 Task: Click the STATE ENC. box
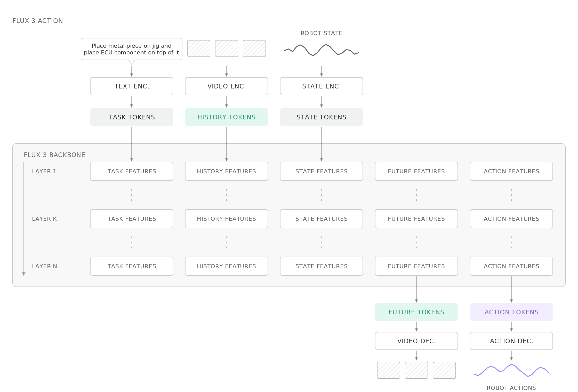pos(322,86)
